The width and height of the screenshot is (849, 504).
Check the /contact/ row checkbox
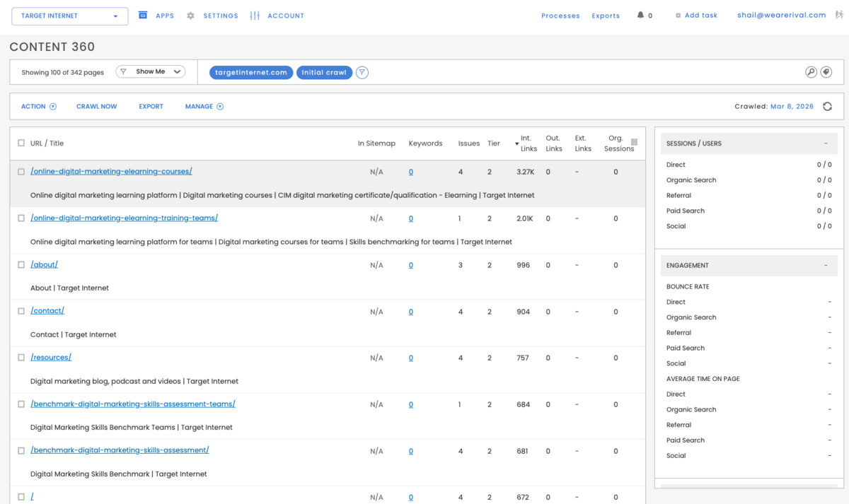coord(21,312)
